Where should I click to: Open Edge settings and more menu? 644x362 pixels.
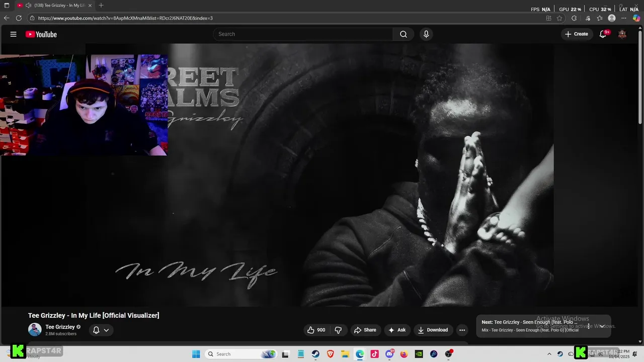[624, 18]
